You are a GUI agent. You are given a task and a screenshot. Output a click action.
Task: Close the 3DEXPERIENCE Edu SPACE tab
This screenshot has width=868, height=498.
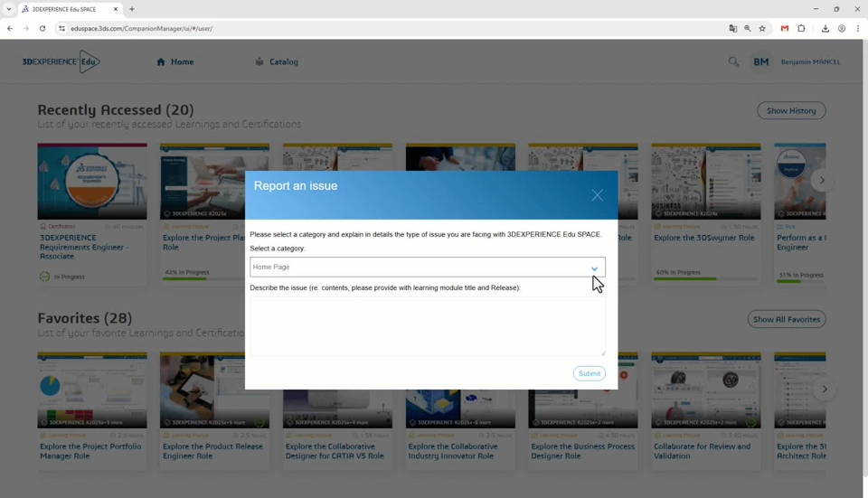coord(115,9)
